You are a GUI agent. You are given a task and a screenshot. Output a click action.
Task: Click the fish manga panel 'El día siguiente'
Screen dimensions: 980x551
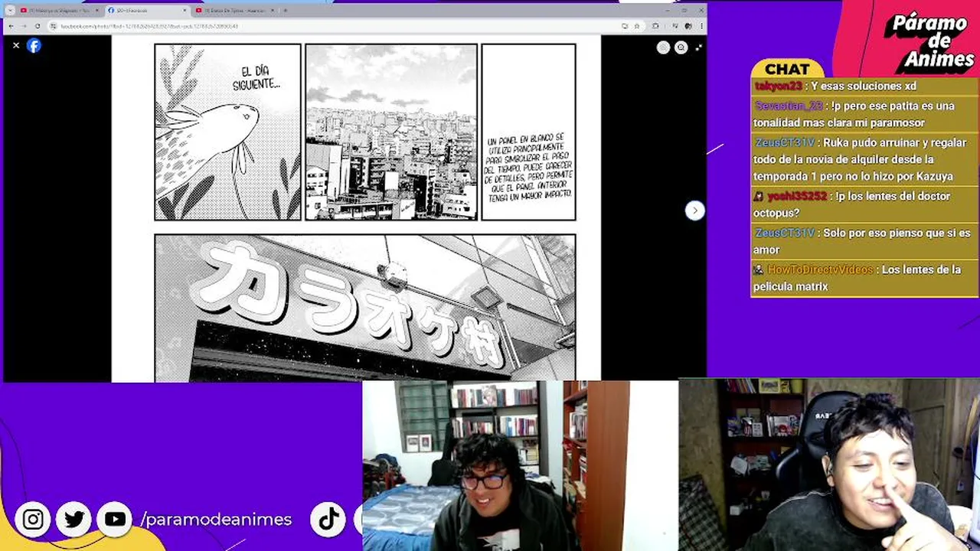tap(227, 132)
